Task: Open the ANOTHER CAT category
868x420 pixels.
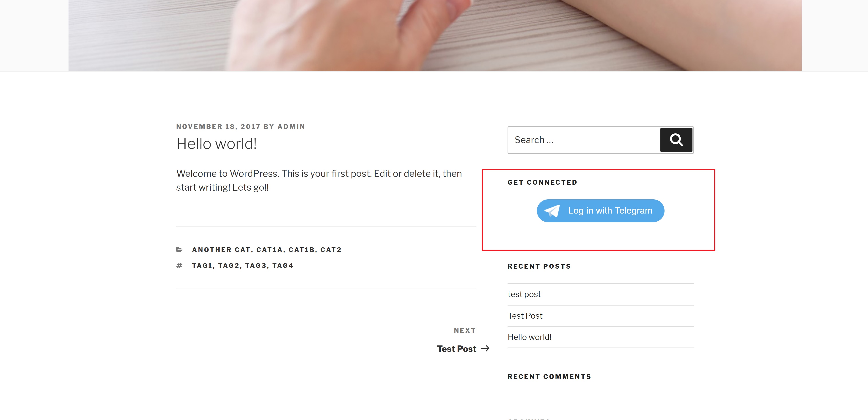Action: (x=221, y=249)
